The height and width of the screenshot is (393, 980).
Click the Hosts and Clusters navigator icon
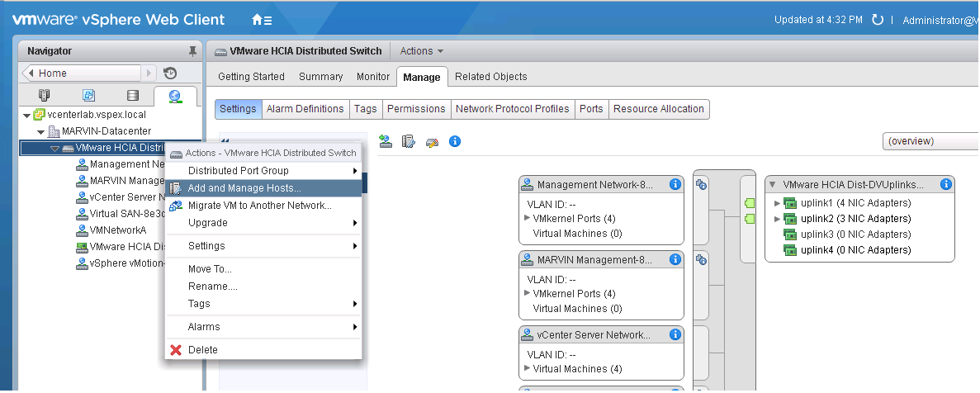(45, 96)
